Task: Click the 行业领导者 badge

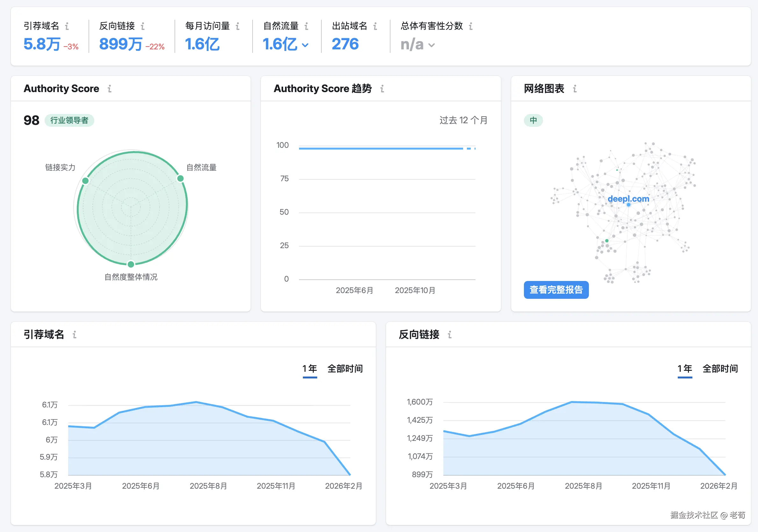Action: [69, 120]
